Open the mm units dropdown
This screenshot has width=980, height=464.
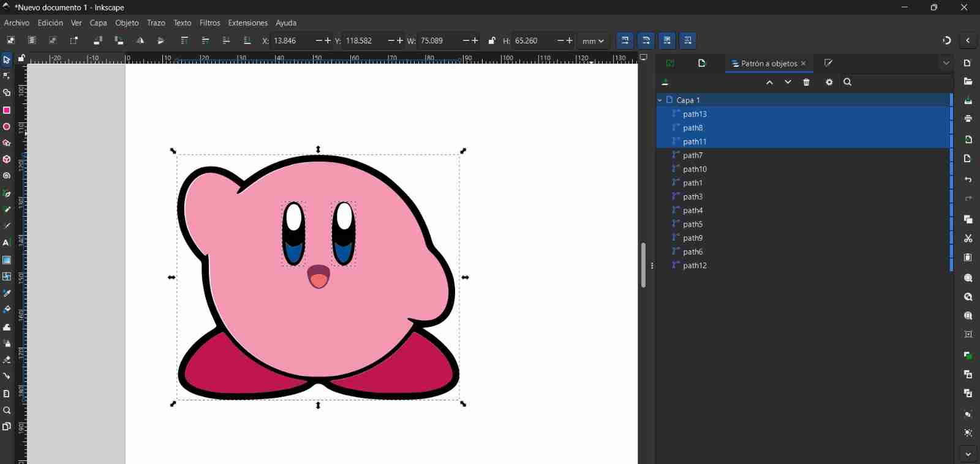click(x=593, y=40)
